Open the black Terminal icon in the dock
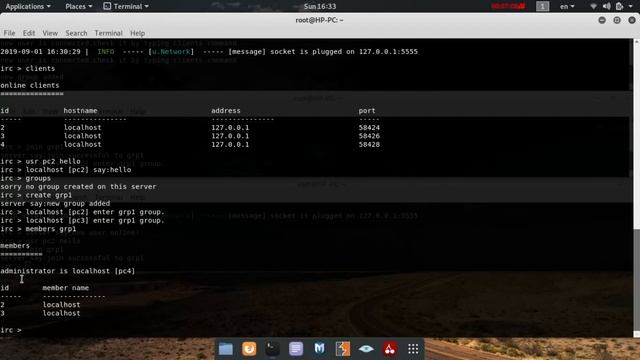640x360 pixels. [x=272, y=349]
